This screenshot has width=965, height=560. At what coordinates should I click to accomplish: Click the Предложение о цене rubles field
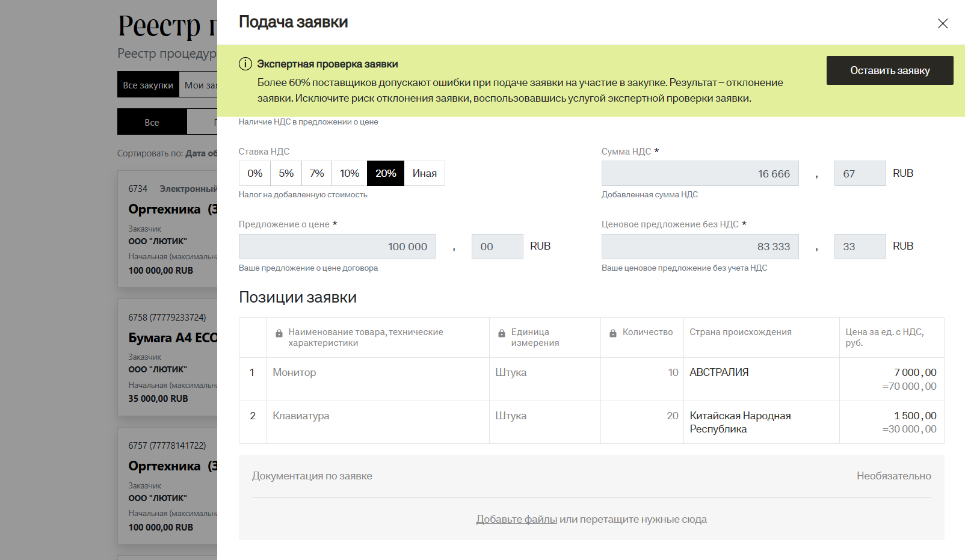[337, 247]
